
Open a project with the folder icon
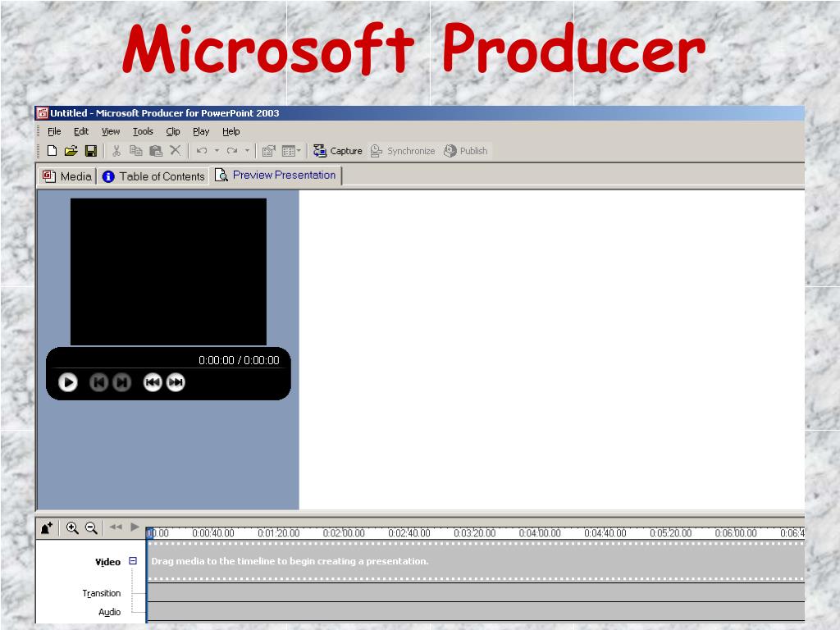click(x=71, y=151)
